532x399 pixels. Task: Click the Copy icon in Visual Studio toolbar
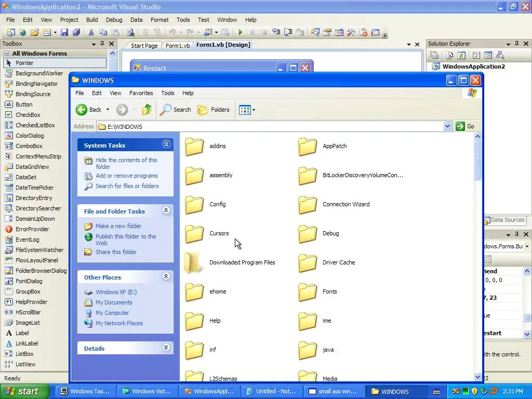[103, 32]
